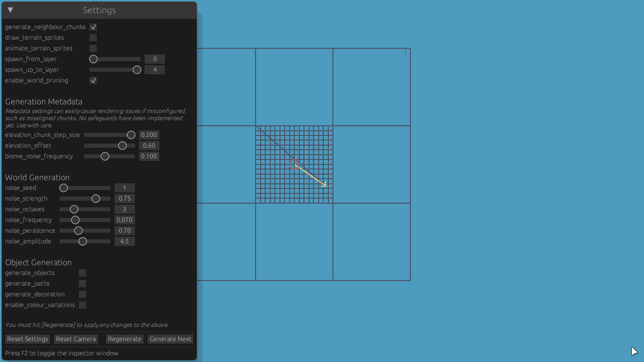Enable generate_objects checkbox
This screenshot has width=644, height=362.
pos(82,273)
